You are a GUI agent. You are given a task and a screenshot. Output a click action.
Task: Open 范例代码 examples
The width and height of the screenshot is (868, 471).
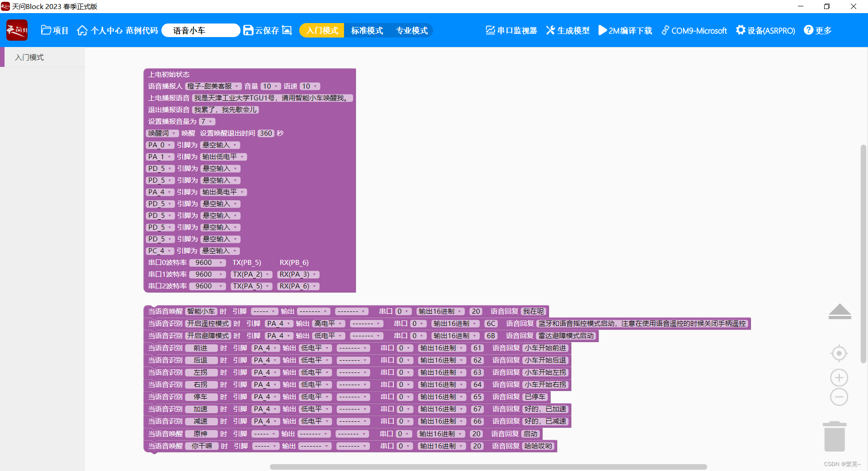click(142, 30)
